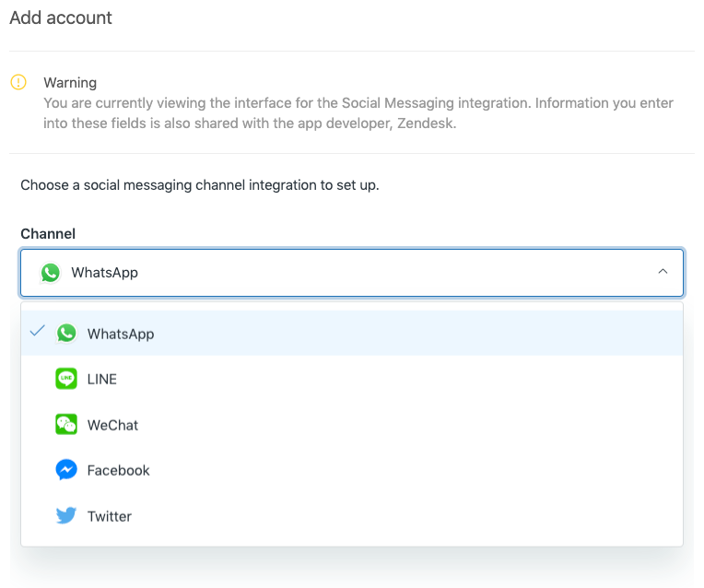This screenshot has width=704, height=588.
Task: Click the checkmark beside the WhatsApp option
Action: click(x=37, y=332)
